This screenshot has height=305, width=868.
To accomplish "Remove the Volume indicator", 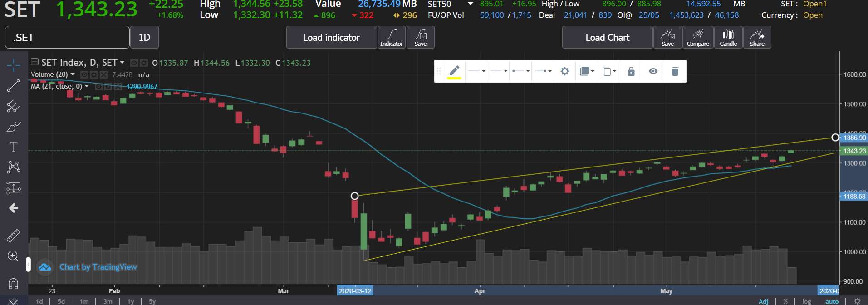I will point(103,74).
